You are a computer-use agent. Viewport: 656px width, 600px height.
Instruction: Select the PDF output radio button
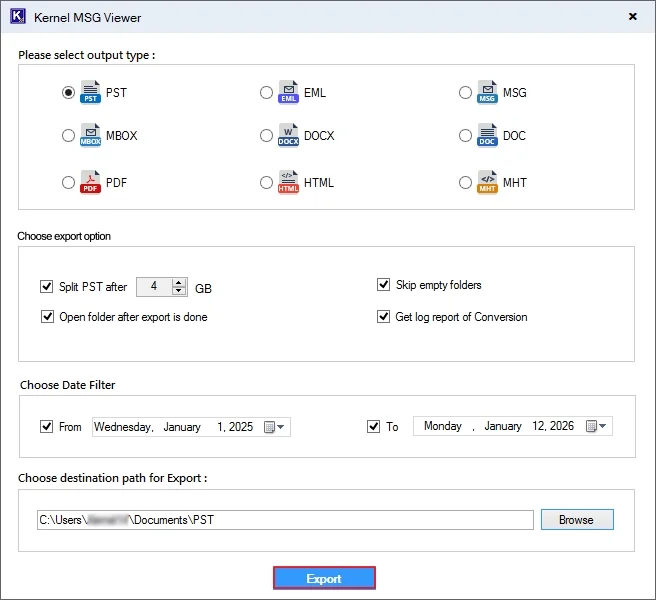[x=68, y=182]
